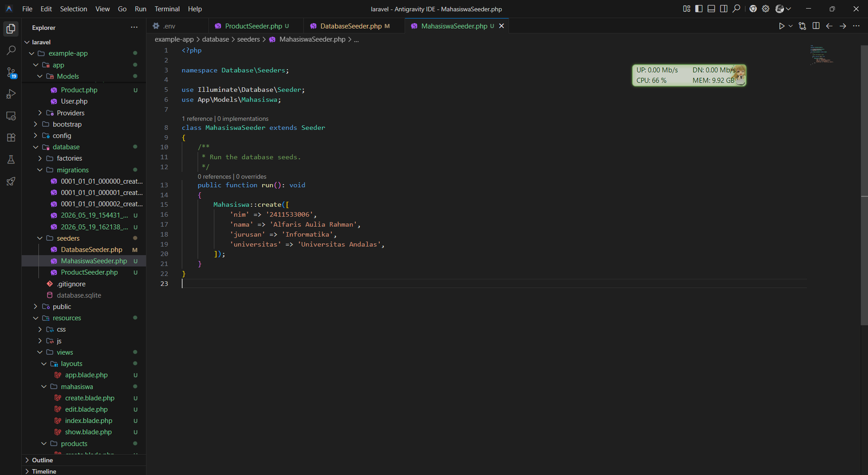Open the Chrome browser icon in title bar
868x475 pixels.
click(753, 9)
